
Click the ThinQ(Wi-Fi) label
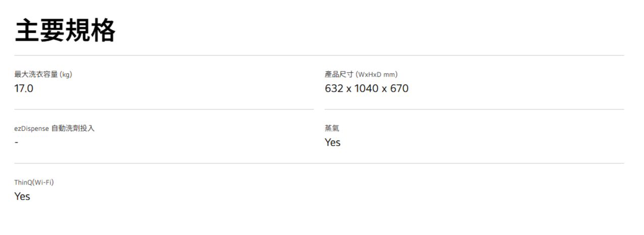pos(34,183)
